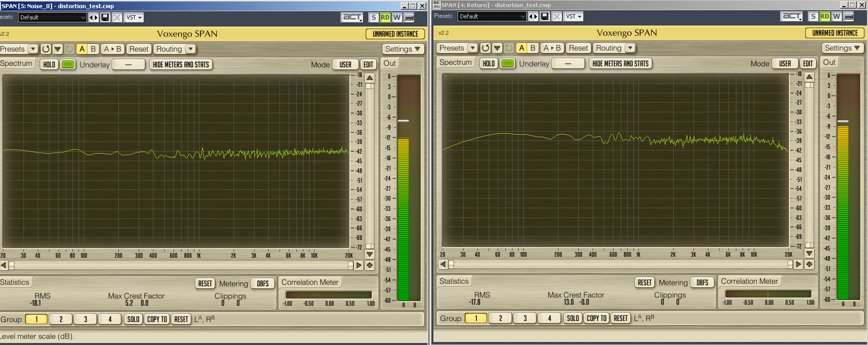The image size is (868, 345).
Task: Step to previous host preset in Noise_0 window
Action: [91, 17]
